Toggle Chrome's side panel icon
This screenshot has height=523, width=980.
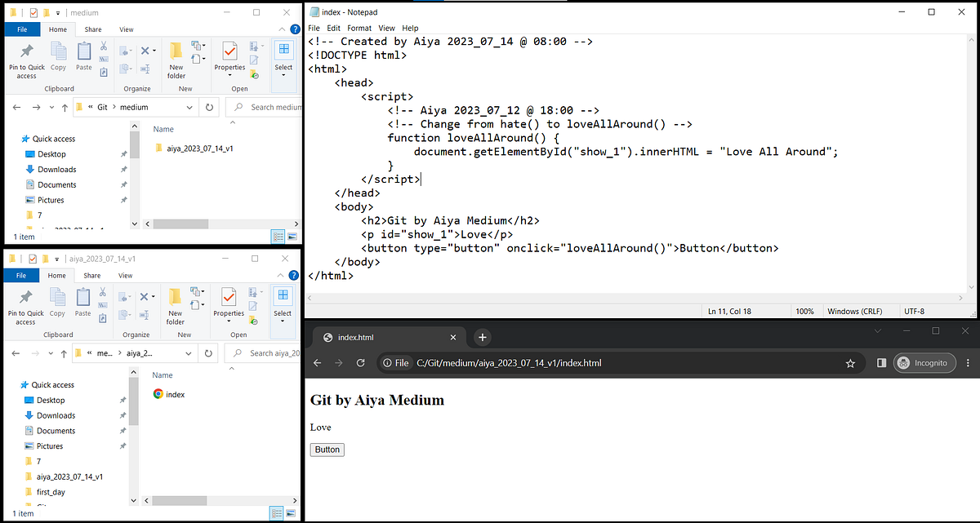point(882,363)
